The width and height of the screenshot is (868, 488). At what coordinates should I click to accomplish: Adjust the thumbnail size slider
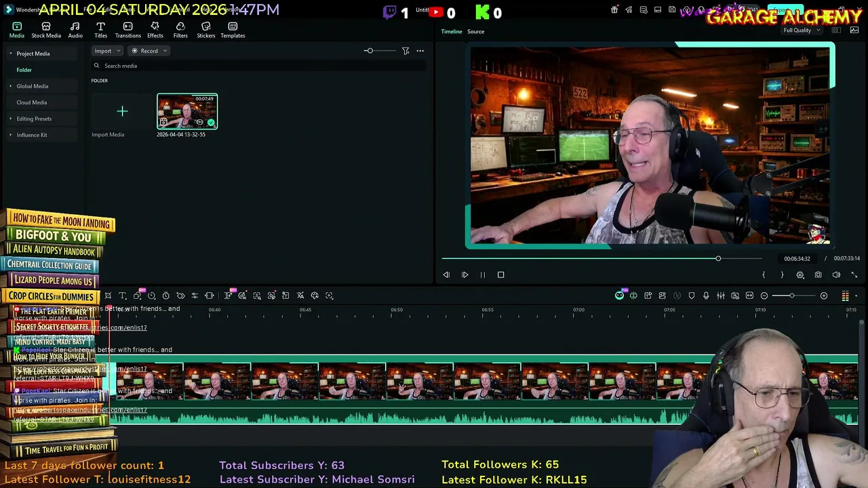pyautogui.click(x=369, y=51)
